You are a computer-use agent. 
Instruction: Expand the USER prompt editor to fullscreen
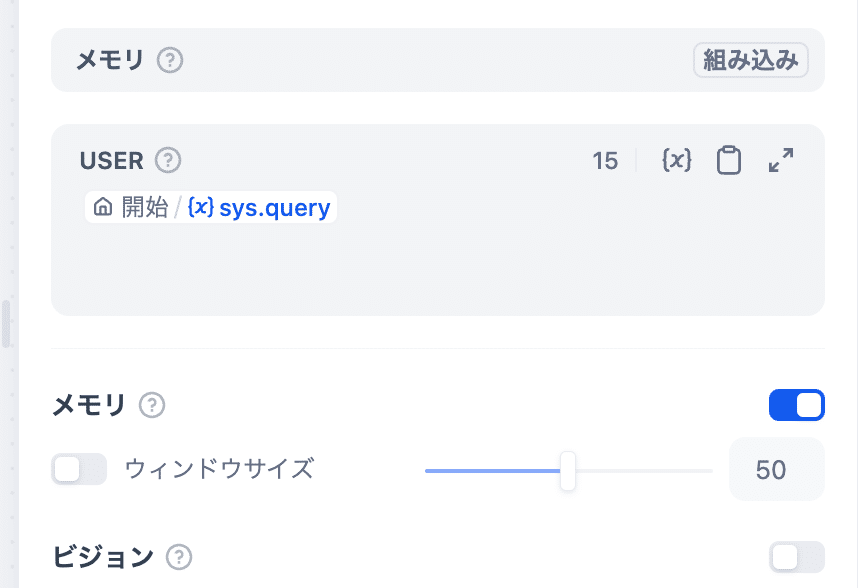pos(781,160)
